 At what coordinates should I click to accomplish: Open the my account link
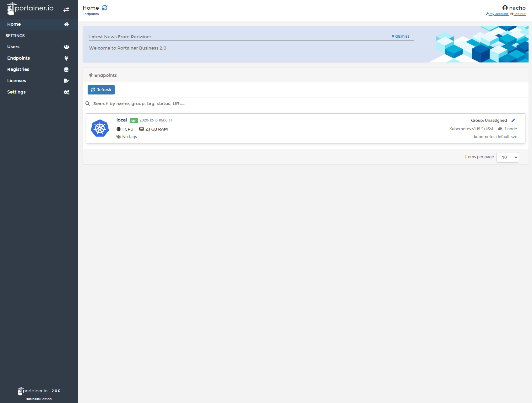497,14
